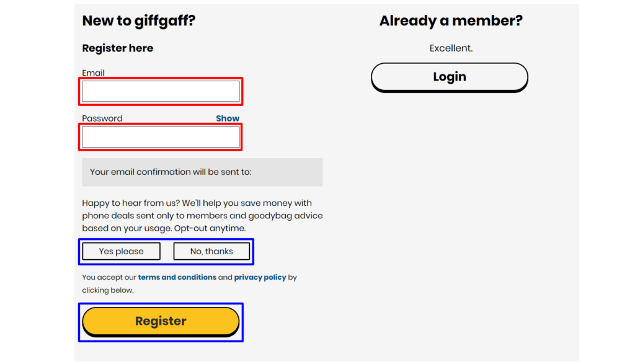Click the "goodybag advice" phrase
The height and width of the screenshot is (364, 635).
pyautogui.click(x=285, y=216)
